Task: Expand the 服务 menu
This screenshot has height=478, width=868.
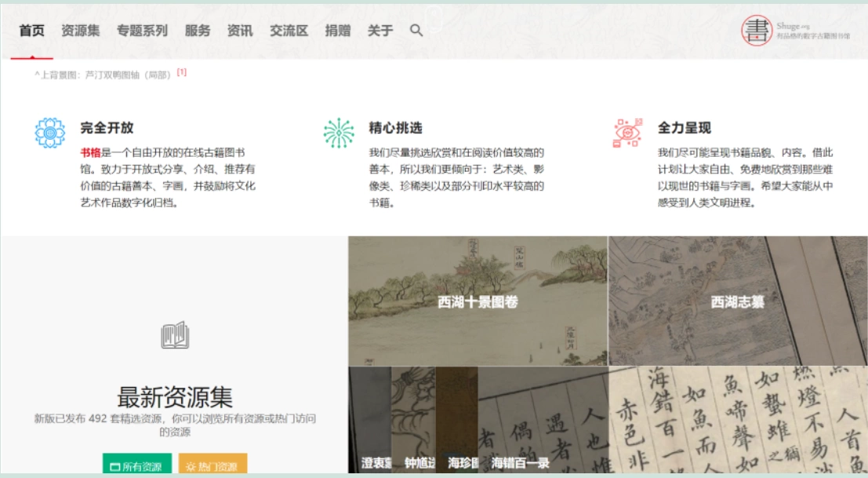Action: tap(198, 31)
